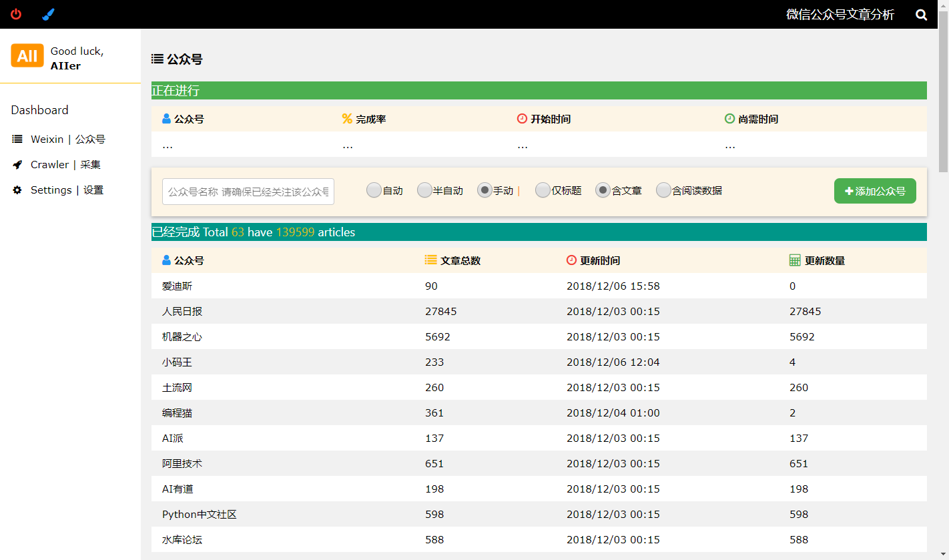The height and width of the screenshot is (560, 949).
Task: Click the percent icon next to 完成率
Action: coord(347,119)
